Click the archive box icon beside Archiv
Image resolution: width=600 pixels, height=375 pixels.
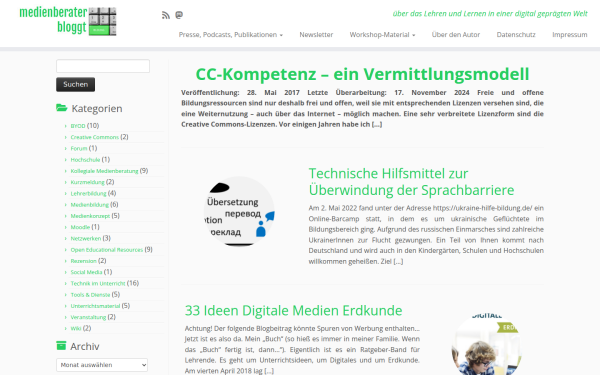tap(61, 346)
